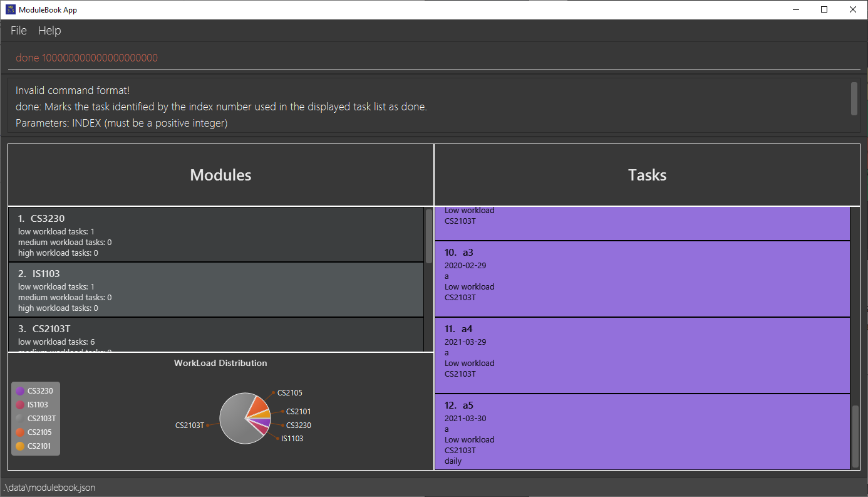
Task: Click the yellow CS2101 legend dot
Action: pos(20,446)
